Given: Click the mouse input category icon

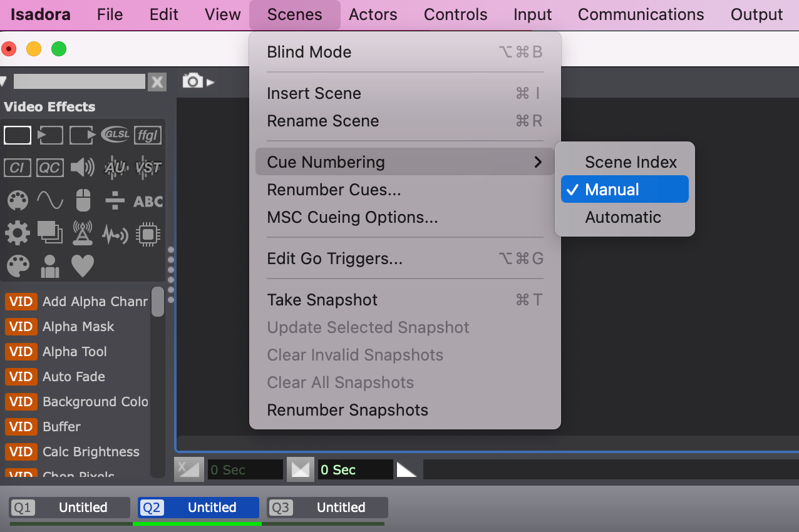Looking at the screenshot, I should [83, 201].
